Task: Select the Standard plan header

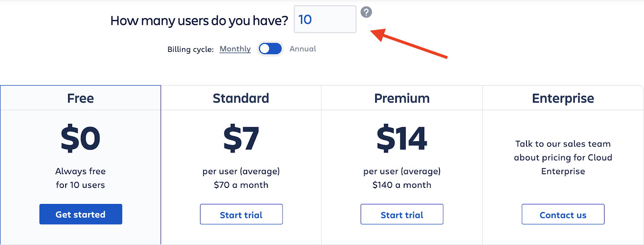Action: (x=241, y=98)
